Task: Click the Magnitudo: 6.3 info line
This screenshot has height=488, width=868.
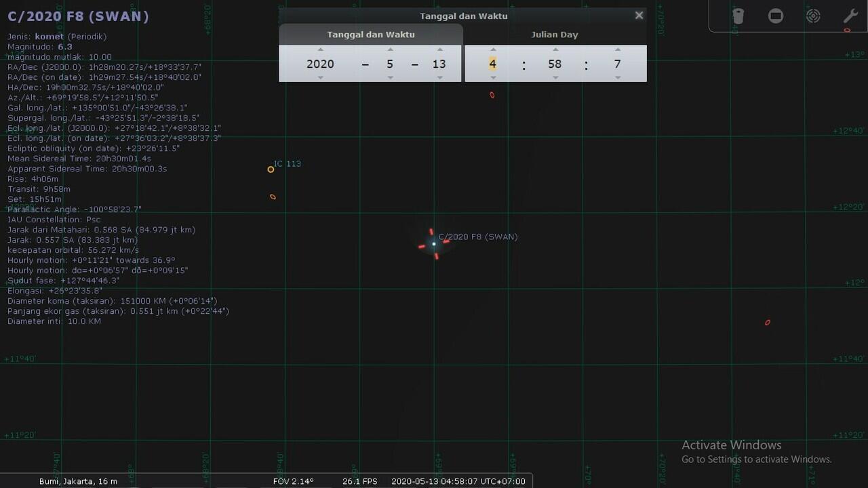Action: point(40,47)
